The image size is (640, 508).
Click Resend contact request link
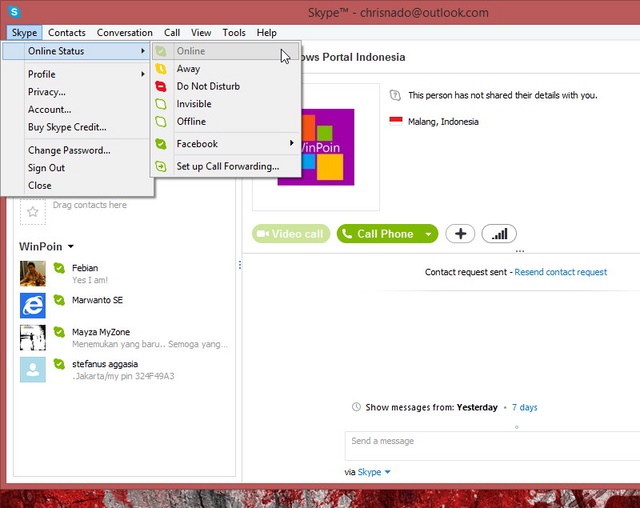coord(560,272)
